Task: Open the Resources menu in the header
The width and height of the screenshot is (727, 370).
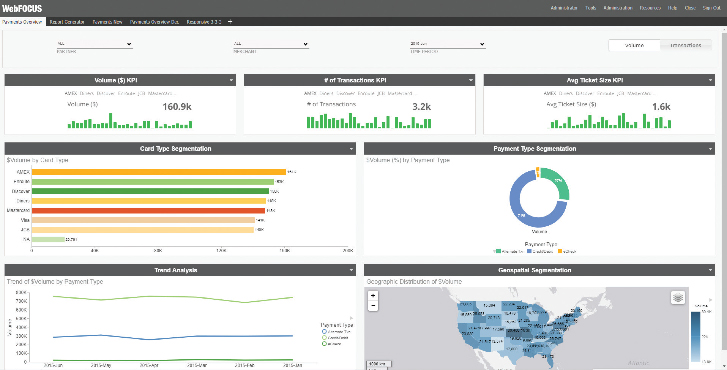Action: coord(650,8)
